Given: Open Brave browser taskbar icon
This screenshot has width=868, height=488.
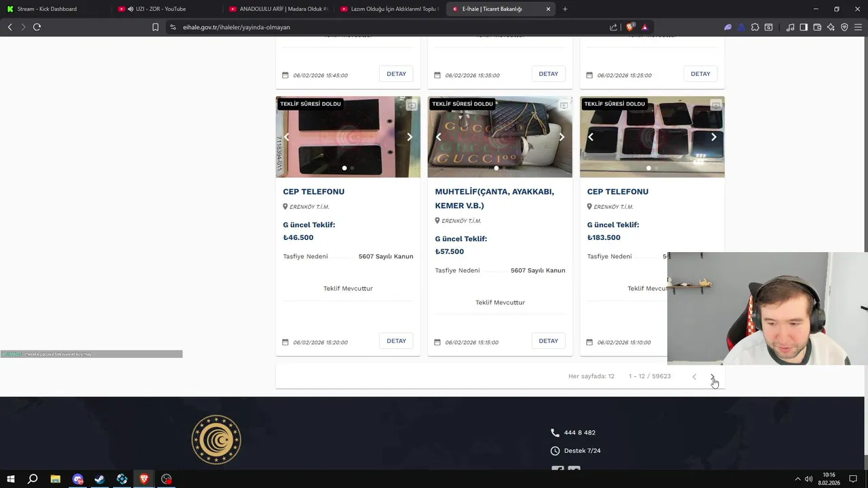Looking at the screenshot, I should tap(144, 479).
